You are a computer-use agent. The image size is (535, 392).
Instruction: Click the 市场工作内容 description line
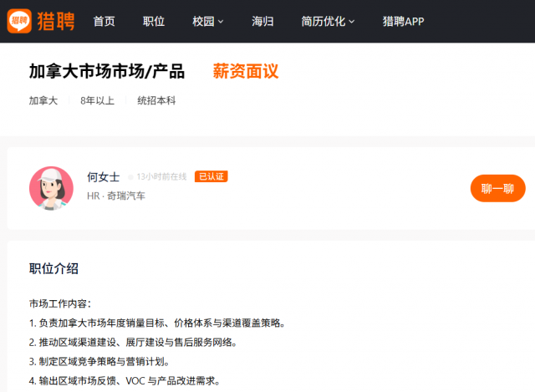[60, 303]
